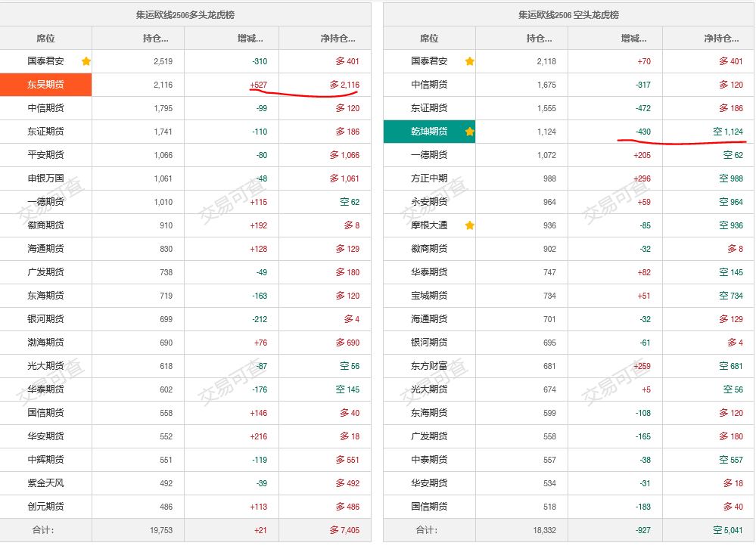
Task: Select 东方财富 row
Action: coord(569,366)
